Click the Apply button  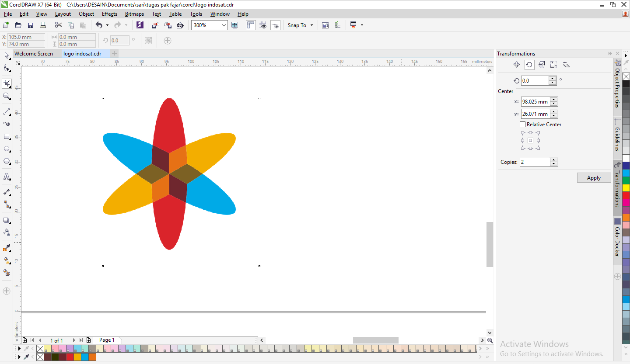pyautogui.click(x=594, y=178)
